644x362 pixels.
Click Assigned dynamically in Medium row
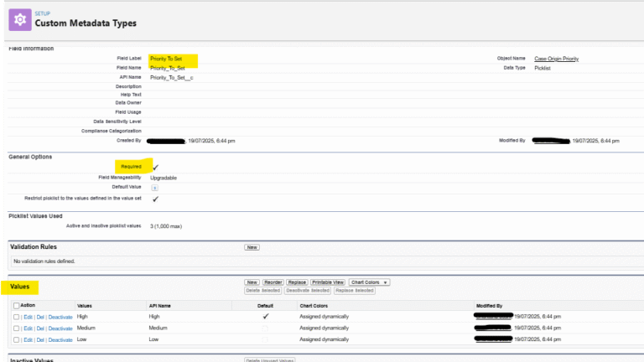point(324,328)
